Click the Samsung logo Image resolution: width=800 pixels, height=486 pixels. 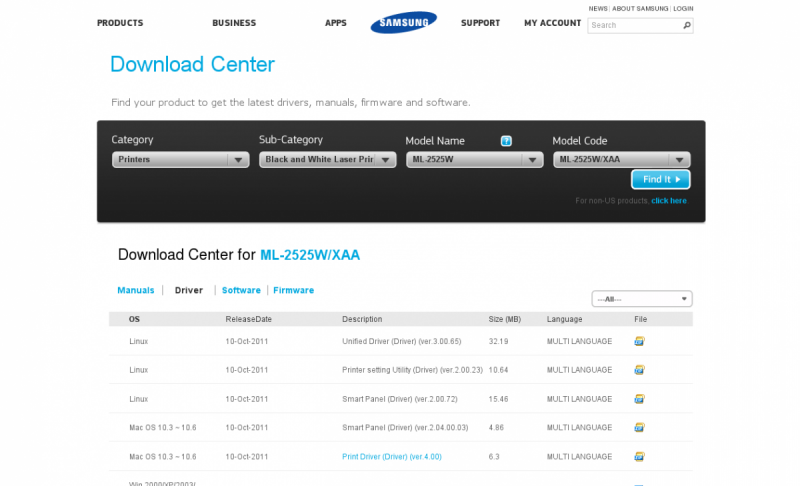pyautogui.click(x=404, y=22)
